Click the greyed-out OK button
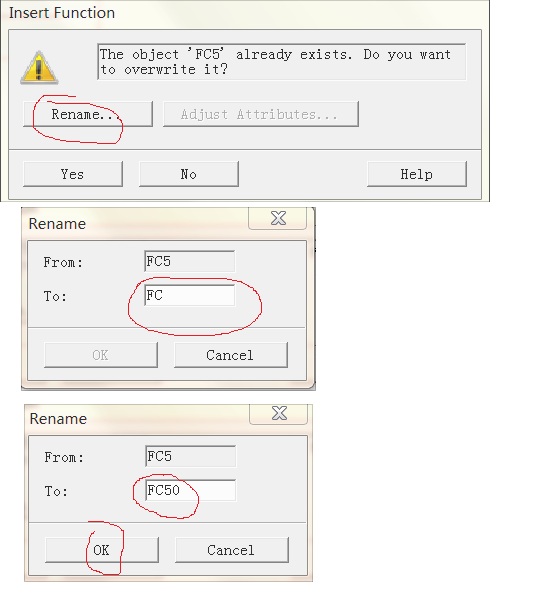 point(101,355)
